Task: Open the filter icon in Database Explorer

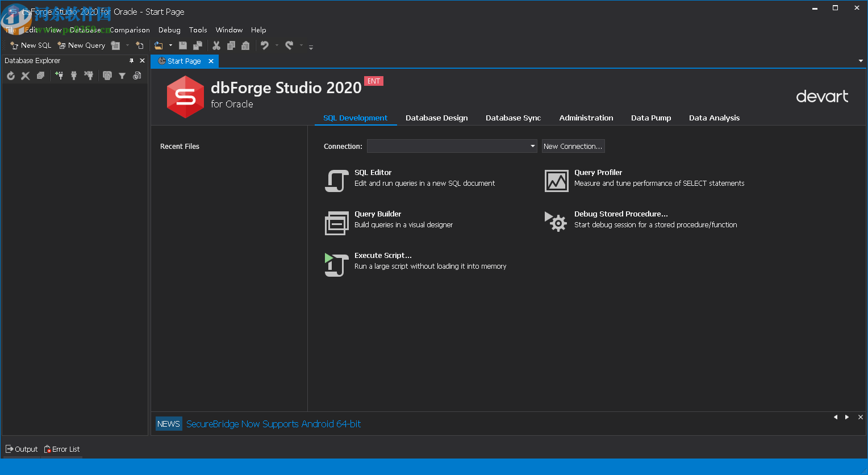Action: click(x=122, y=75)
